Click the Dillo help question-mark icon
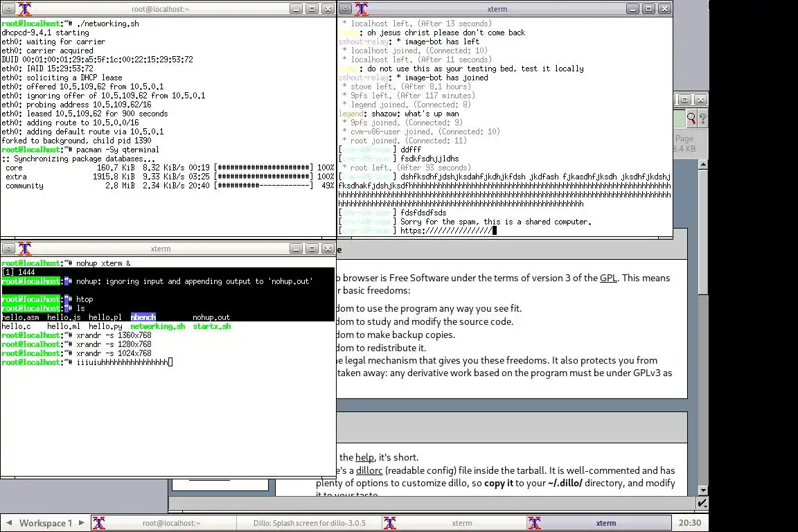The height and width of the screenshot is (532, 798). [703, 118]
